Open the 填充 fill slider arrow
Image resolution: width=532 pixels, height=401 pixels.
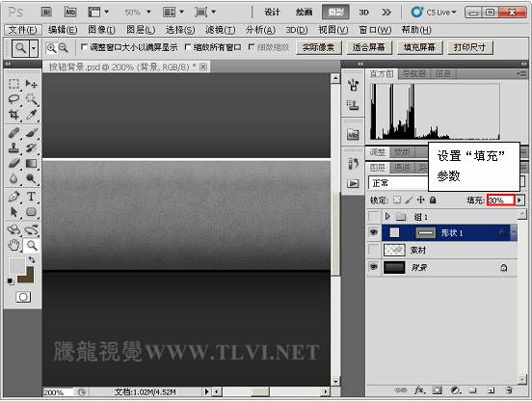click(519, 200)
